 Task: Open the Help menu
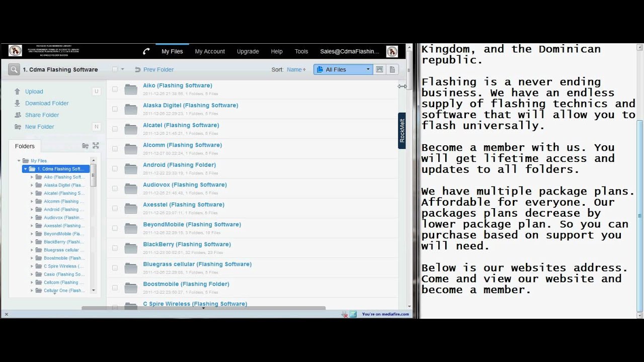coord(277,51)
